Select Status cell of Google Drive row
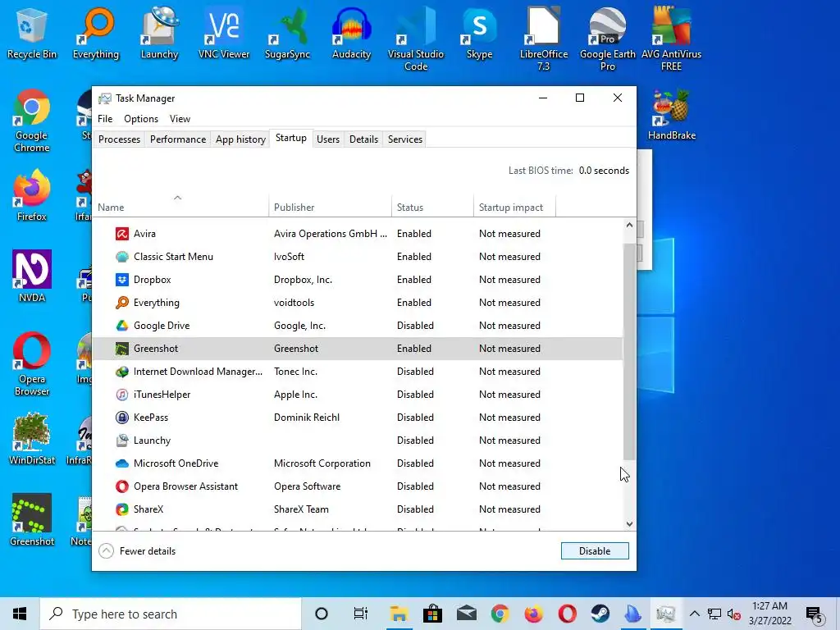Viewport: 840px width, 630px height. click(x=415, y=326)
